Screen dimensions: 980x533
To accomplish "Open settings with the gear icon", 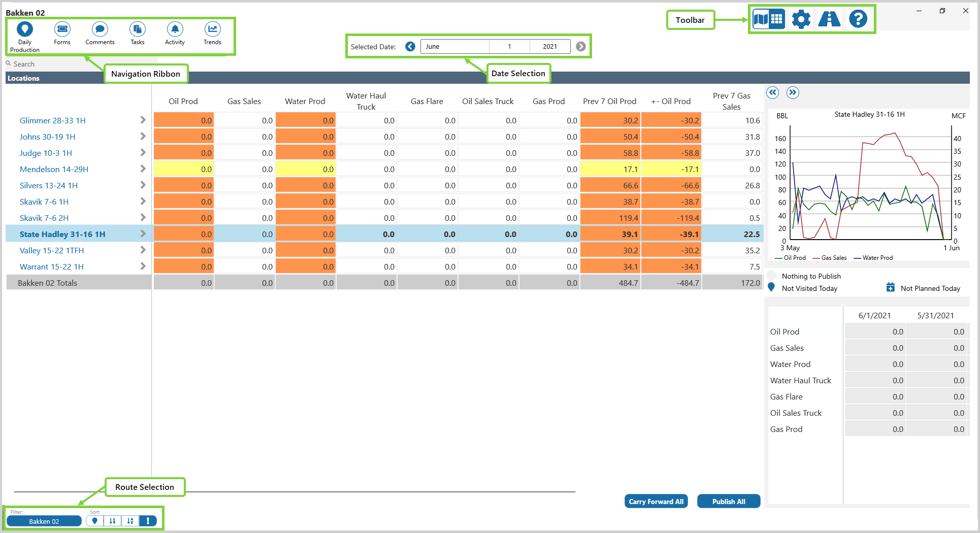I will [x=801, y=19].
